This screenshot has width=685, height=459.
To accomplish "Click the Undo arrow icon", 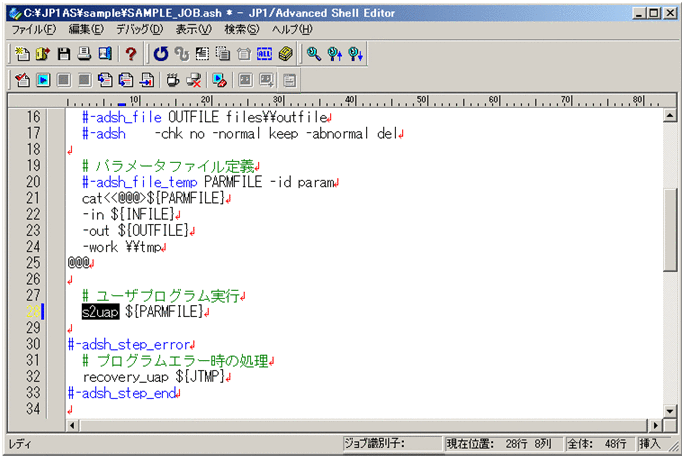I will coord(161,53).
